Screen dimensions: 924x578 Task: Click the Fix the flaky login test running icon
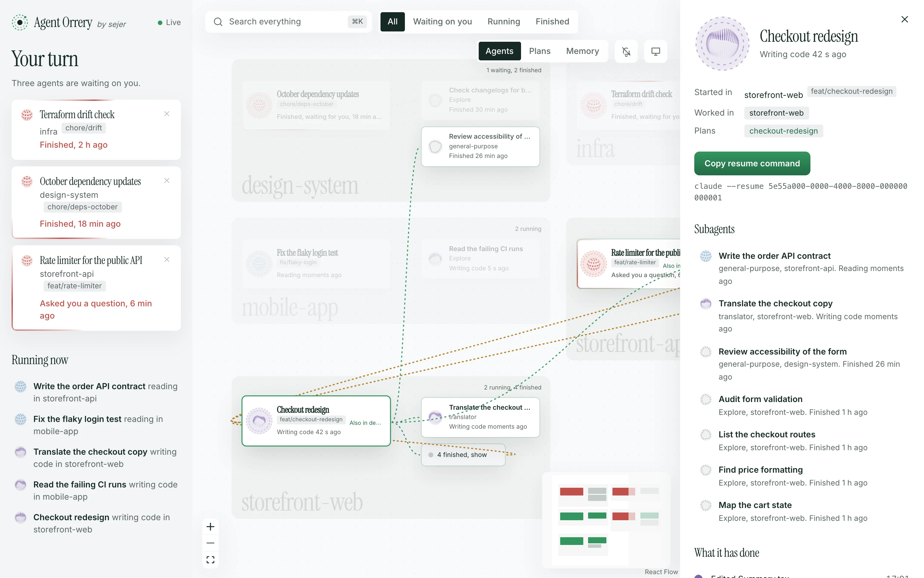point(21,419)
